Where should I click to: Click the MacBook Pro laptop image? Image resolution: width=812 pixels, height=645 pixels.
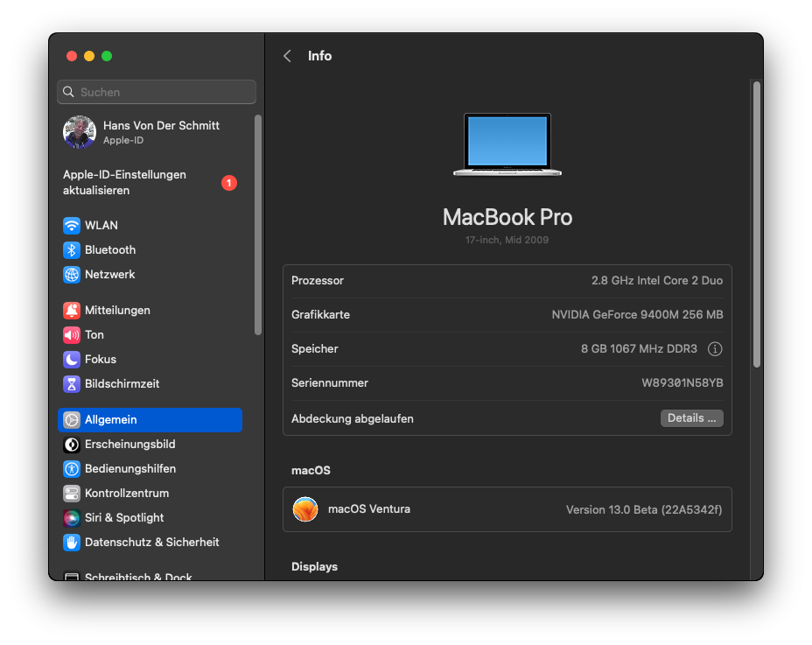(x=507, y=144)
